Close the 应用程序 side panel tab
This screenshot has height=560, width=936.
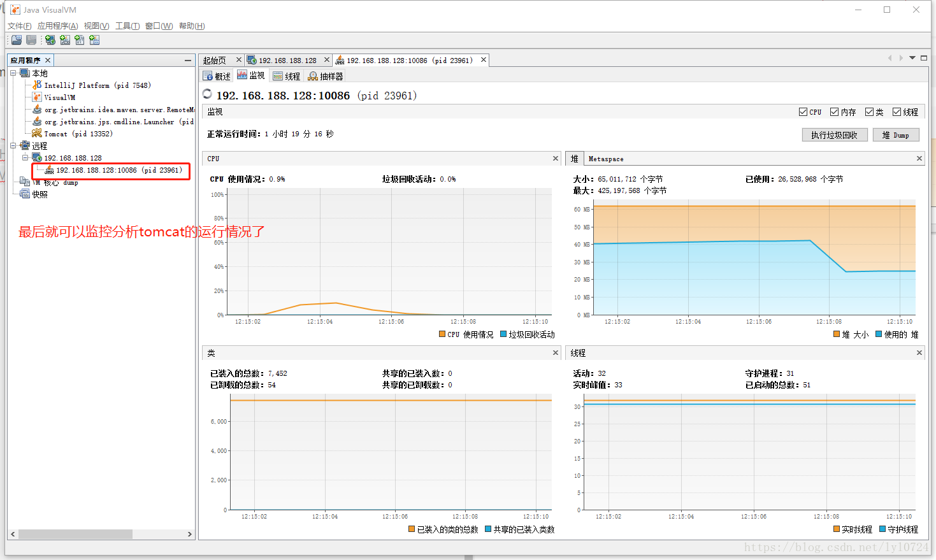coord(47,60)
